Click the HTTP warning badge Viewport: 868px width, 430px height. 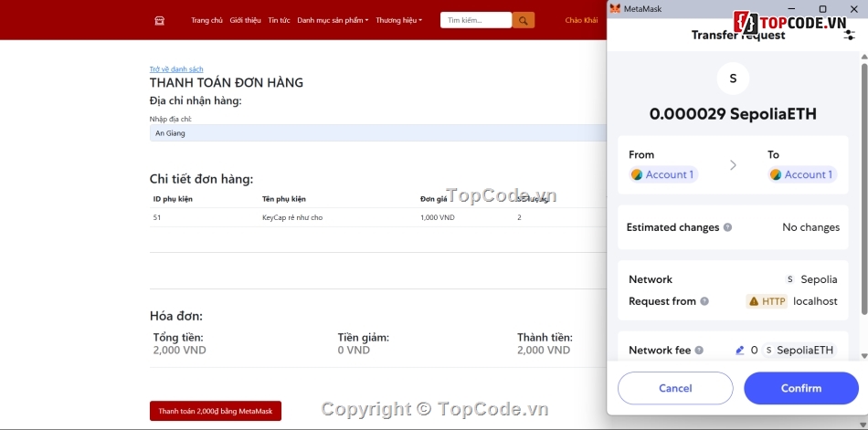coord(767,301)
